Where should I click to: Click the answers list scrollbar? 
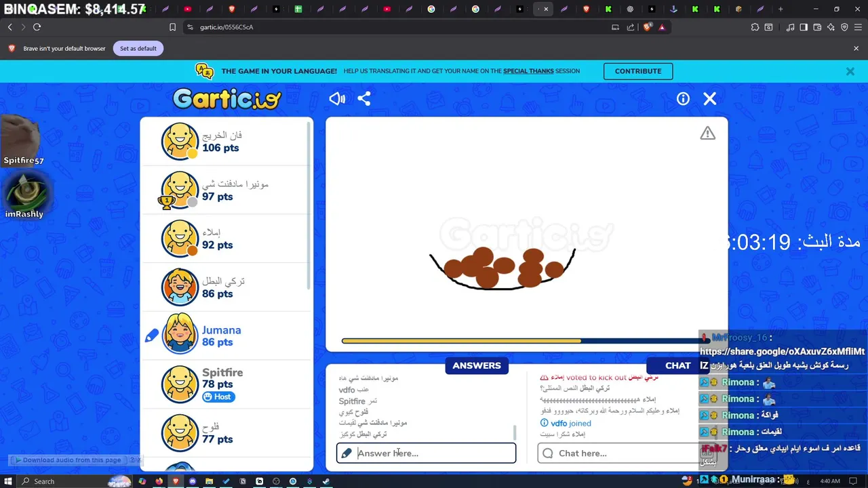pyautogui.click(x=515, y=432)
